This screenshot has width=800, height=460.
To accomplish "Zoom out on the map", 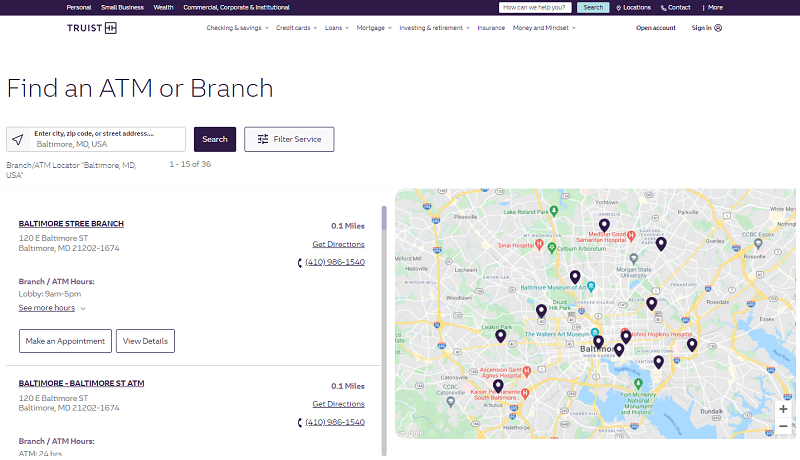I will (x=783, y=426).
